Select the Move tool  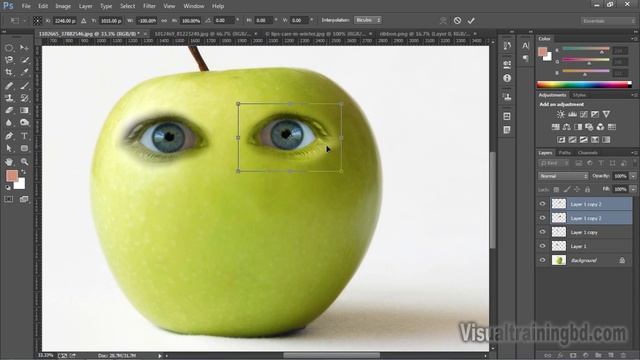click(x=24, y=48)
